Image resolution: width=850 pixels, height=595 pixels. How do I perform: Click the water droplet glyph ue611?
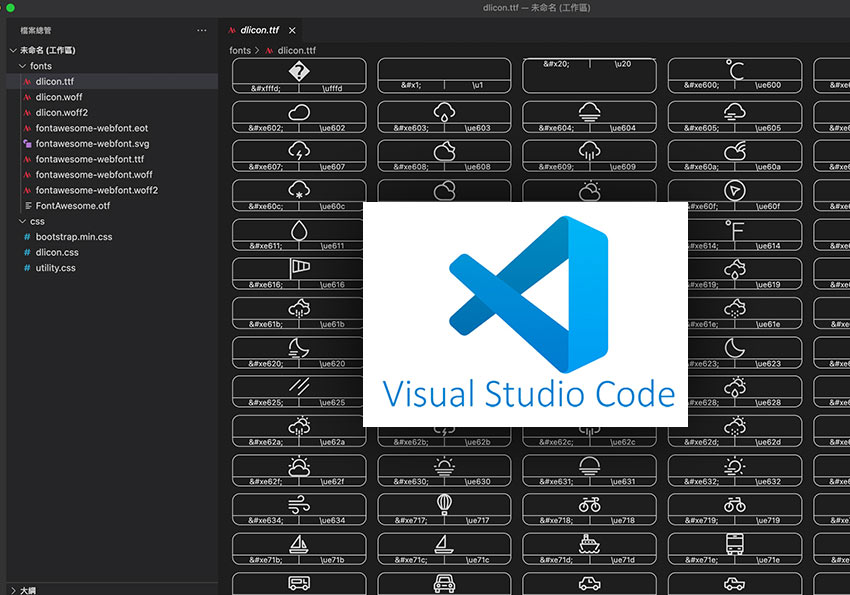tap(299, 230)
